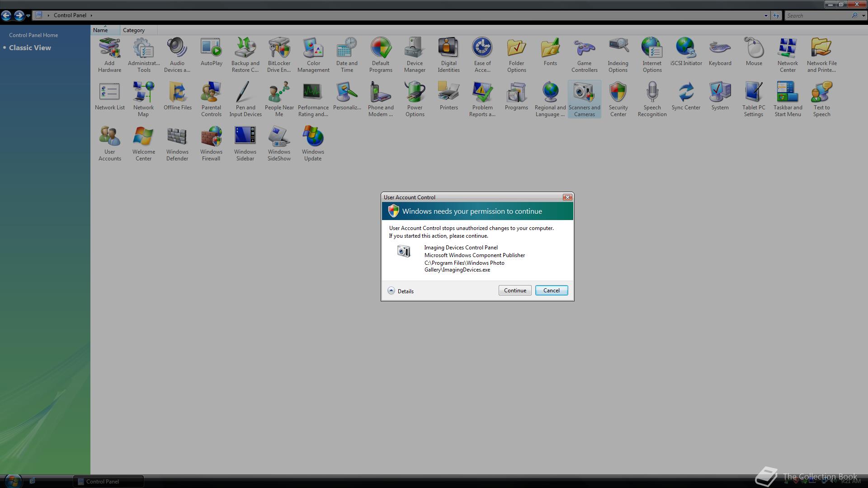Go to the Control Panel Home link
This screenshot has width=868, height=488.
pos(33,35)
